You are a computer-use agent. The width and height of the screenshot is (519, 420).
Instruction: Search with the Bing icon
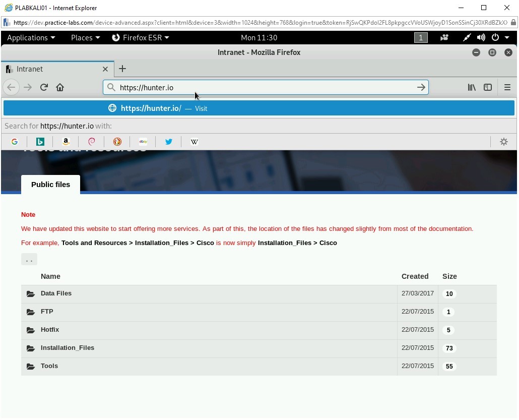pos(40,142)
